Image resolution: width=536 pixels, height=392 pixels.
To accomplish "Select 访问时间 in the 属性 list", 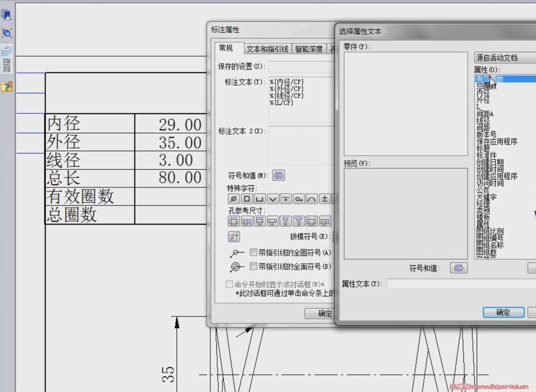I will 490,183.
